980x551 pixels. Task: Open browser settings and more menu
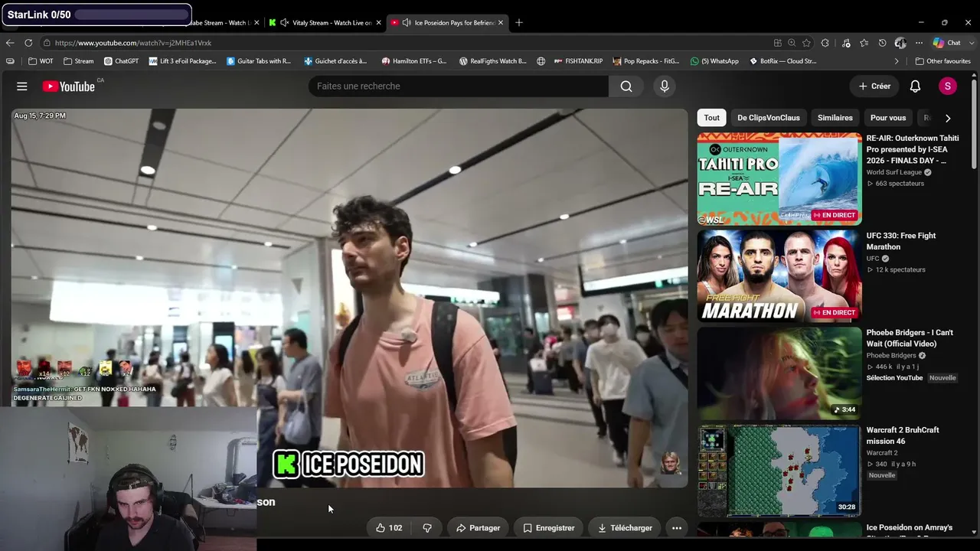(919, 43)
